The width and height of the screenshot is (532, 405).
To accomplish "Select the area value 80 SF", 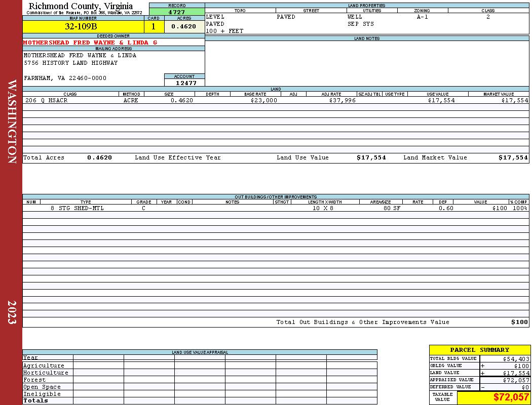I will [392, 208].
